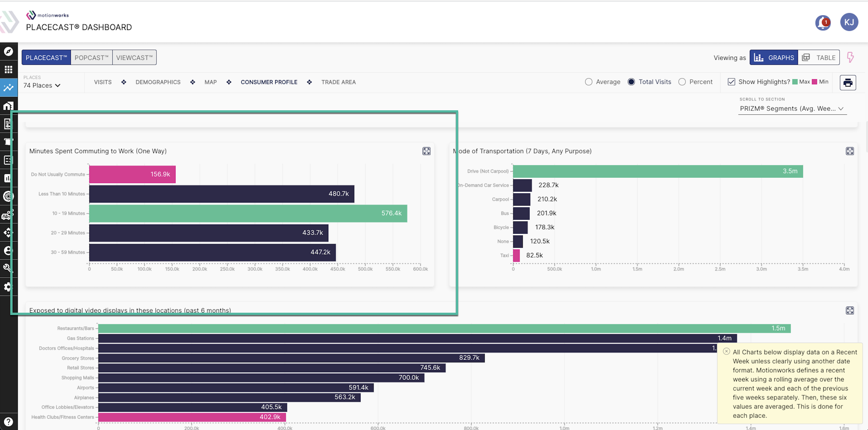Print the dashboard with printer icon
Image resolution: width=868 pixels, height=430 pixels.
[848, 82]
